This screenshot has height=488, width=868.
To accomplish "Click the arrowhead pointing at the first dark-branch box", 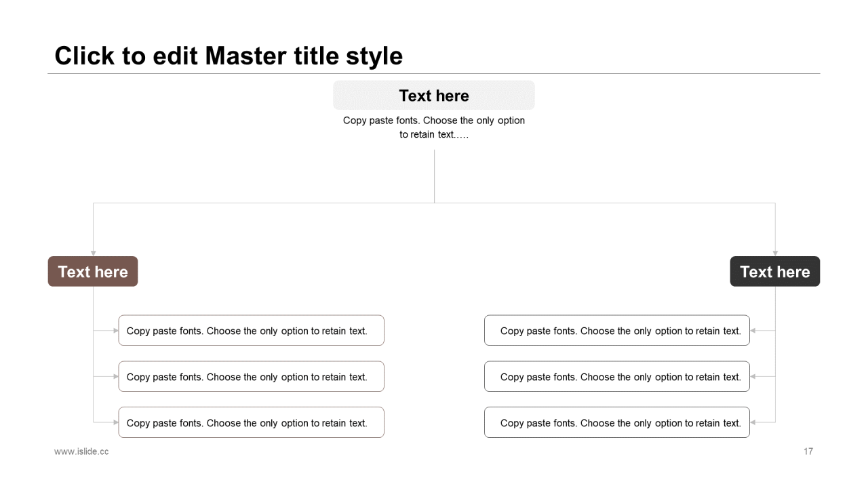I will coord(753,331).
